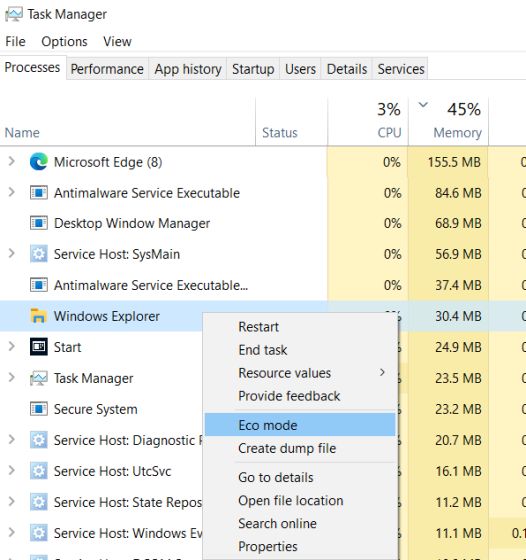
Task: Expand Service Host: UtcSvc
Action: (x=11, y=471)
